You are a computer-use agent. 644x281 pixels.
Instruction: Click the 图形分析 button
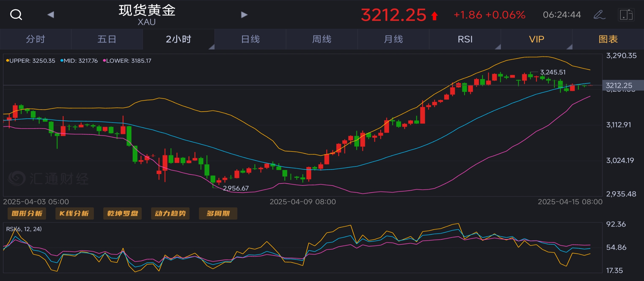[27, 213]
